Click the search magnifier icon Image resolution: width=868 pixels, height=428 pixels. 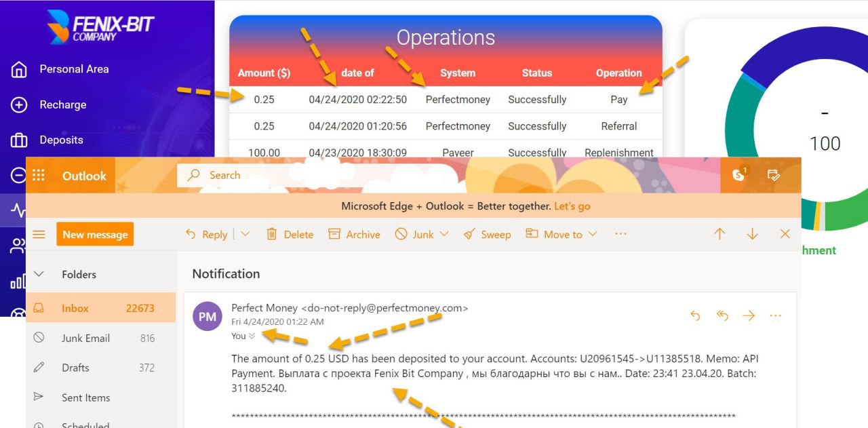pyautogui.click(x=194, y=175)
